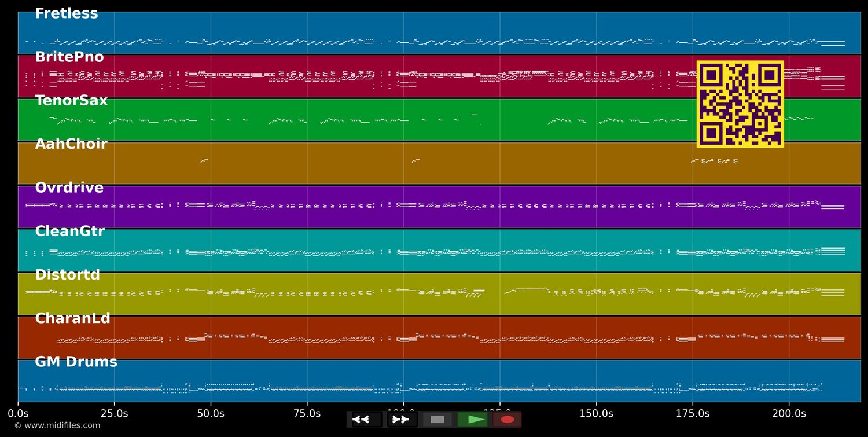Select the Fretless track label

pyautogui.click(x=67, y=14)
